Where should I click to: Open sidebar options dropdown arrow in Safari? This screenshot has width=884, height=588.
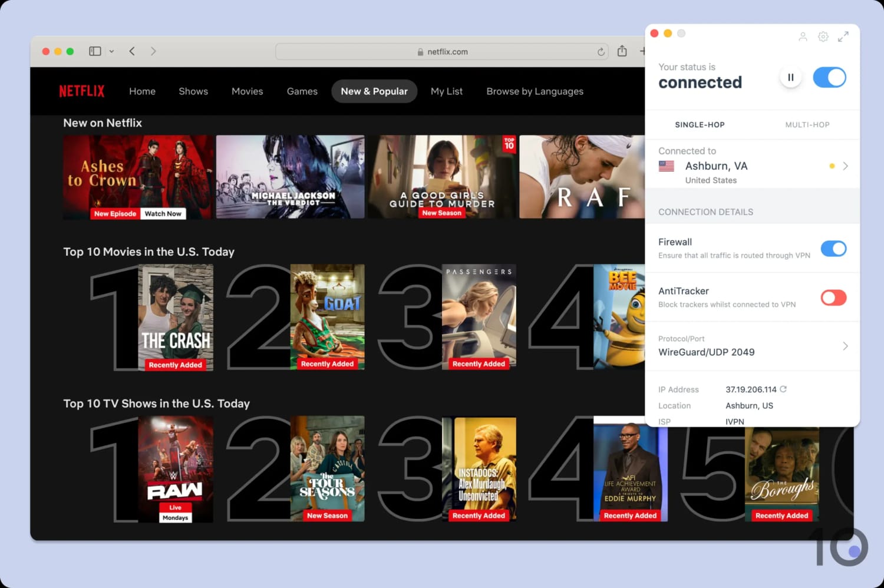(x=111, y=51)
